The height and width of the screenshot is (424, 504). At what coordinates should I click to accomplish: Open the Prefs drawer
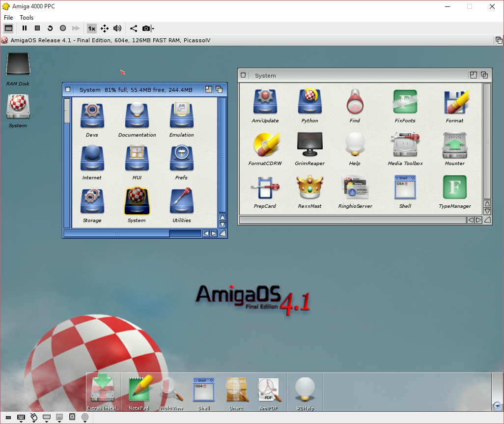pyautogui.click(x=182, y=158)
